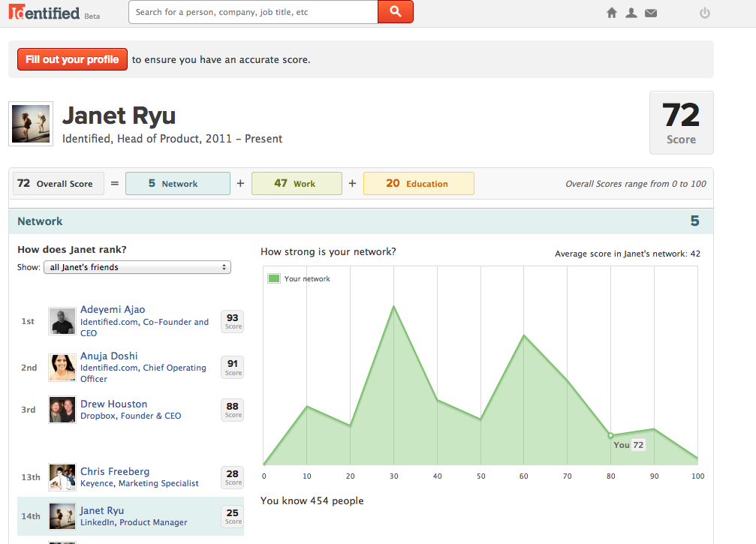756x544 pixels.
Task: Click the power logout icon
Action: [x=704, y=13]
